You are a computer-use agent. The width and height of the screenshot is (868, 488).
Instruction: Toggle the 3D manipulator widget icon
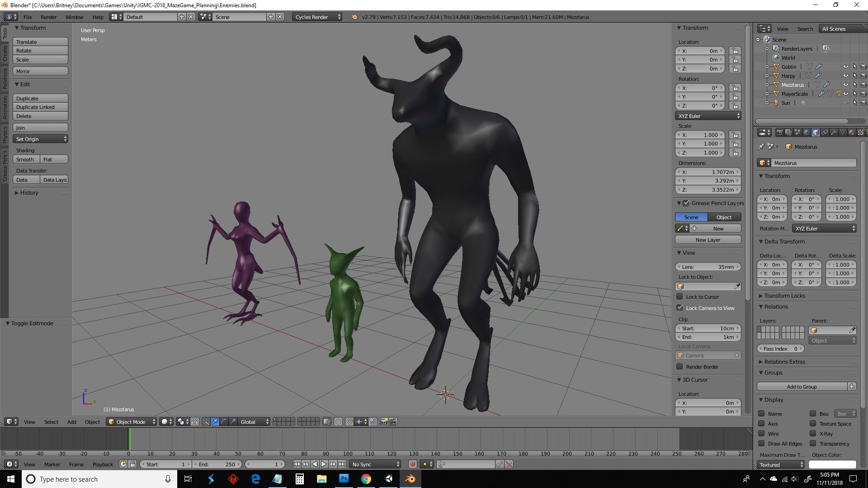pos(206,422)
